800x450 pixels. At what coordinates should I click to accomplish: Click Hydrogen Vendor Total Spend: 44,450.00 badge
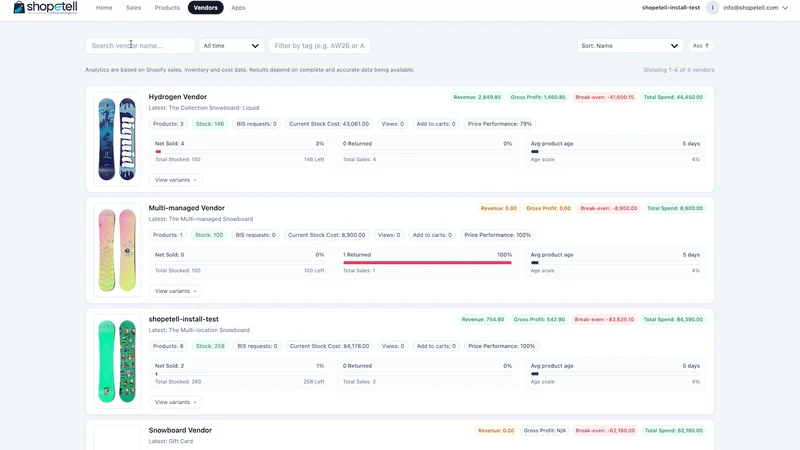[673, 97]
